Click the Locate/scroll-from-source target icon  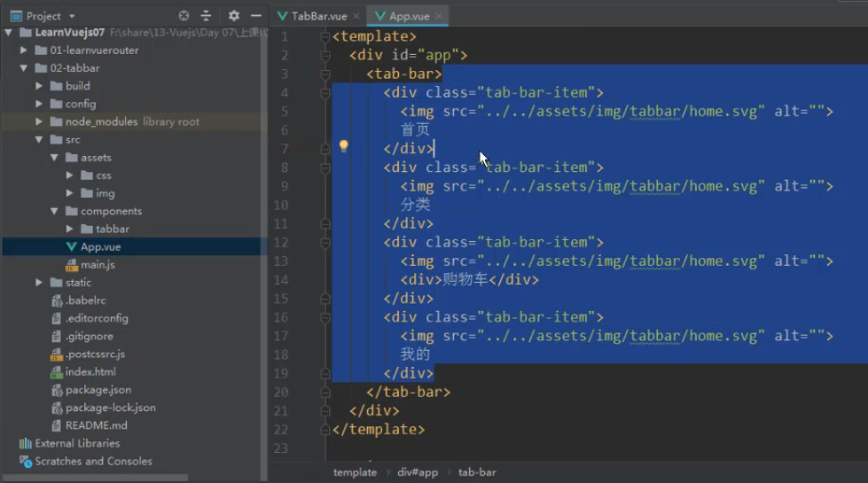[x=184, y=15]
